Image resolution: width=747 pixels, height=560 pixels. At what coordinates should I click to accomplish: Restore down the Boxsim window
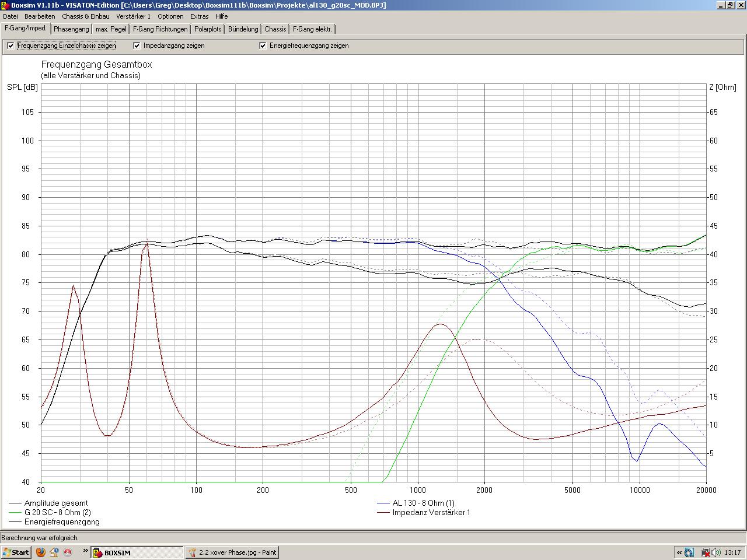coord(731,5)
